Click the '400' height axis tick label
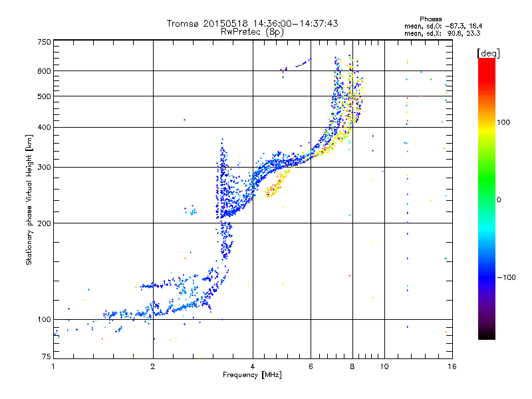This screenshot has height=399, width=532. click(x=44, y=128)
